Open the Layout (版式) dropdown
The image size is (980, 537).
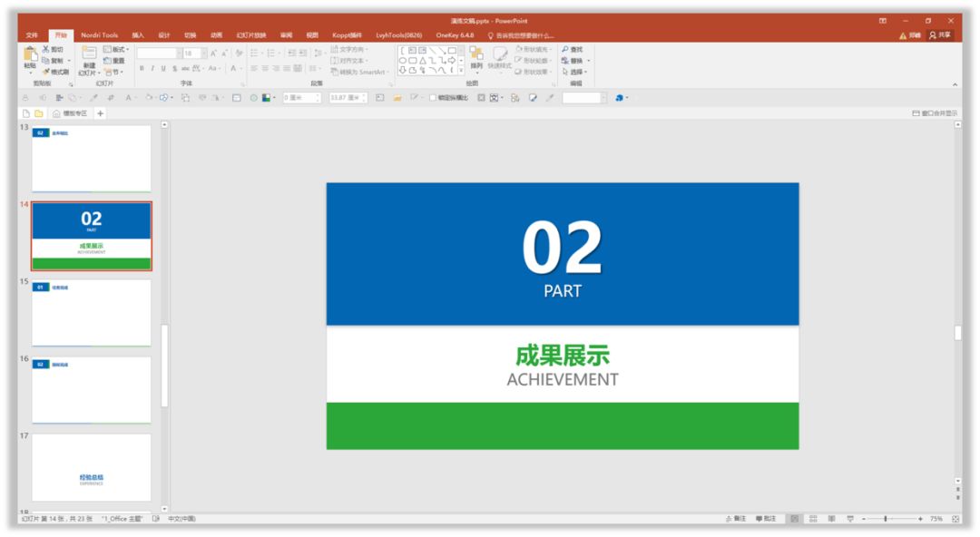click(x=115, y=49)
